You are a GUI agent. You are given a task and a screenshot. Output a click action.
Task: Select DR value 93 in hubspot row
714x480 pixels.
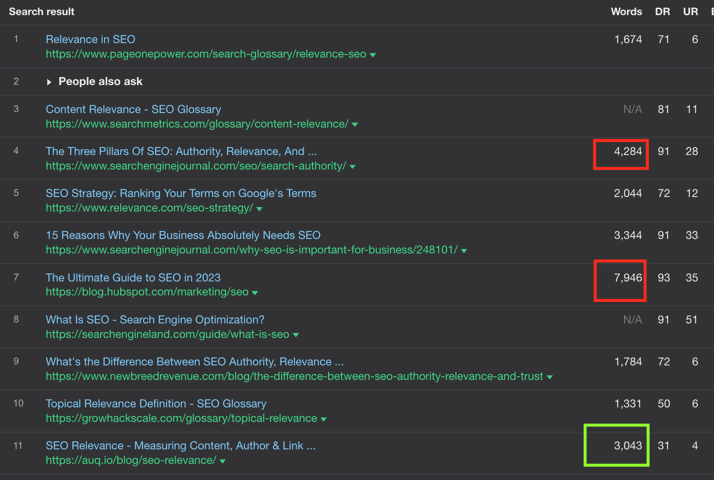(663, 277)
